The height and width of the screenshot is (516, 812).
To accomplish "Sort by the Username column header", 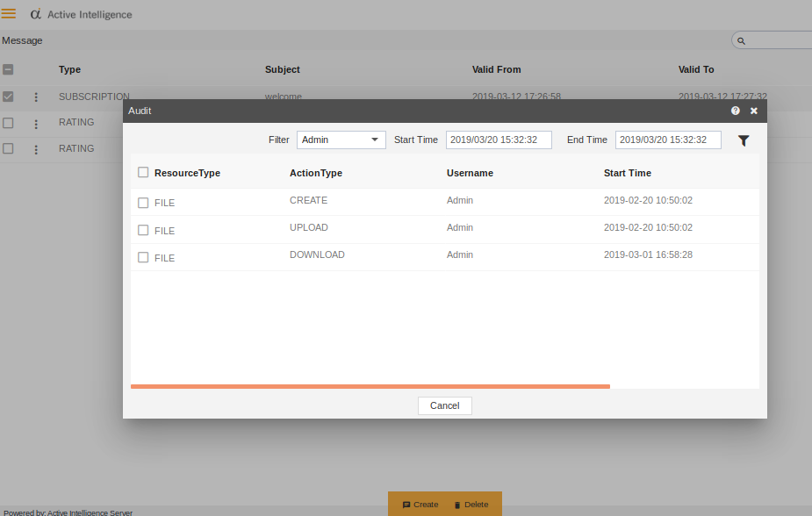I will pos(470,173).
